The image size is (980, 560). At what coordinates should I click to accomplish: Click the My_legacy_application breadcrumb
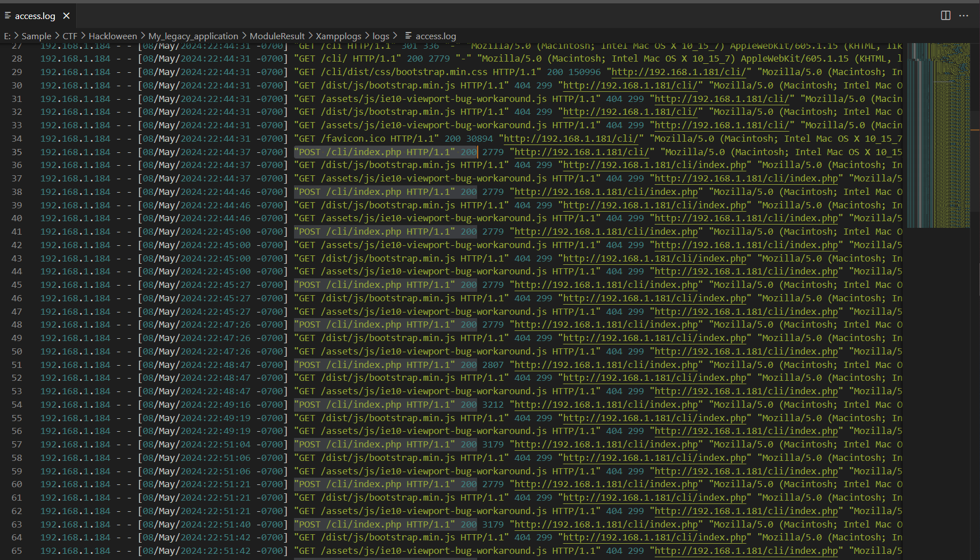coord(193,36)
